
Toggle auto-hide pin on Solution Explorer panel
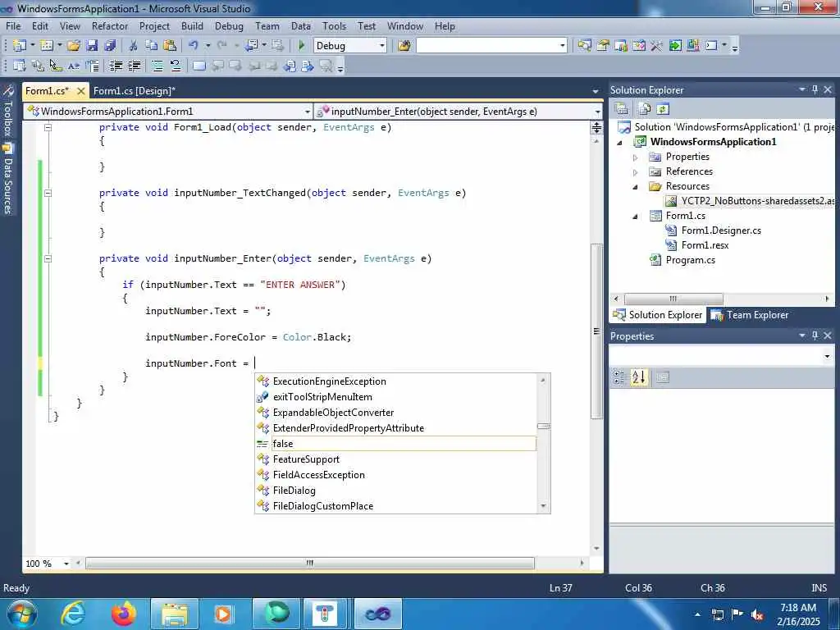(x=815, y=89)
